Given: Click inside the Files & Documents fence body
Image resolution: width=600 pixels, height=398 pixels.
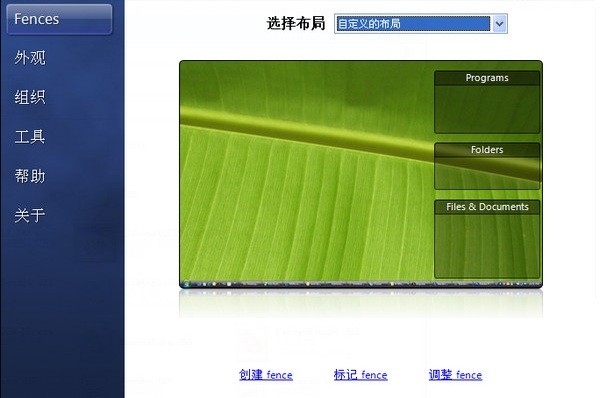Looking at the screenshot, I should click(487, 246).
